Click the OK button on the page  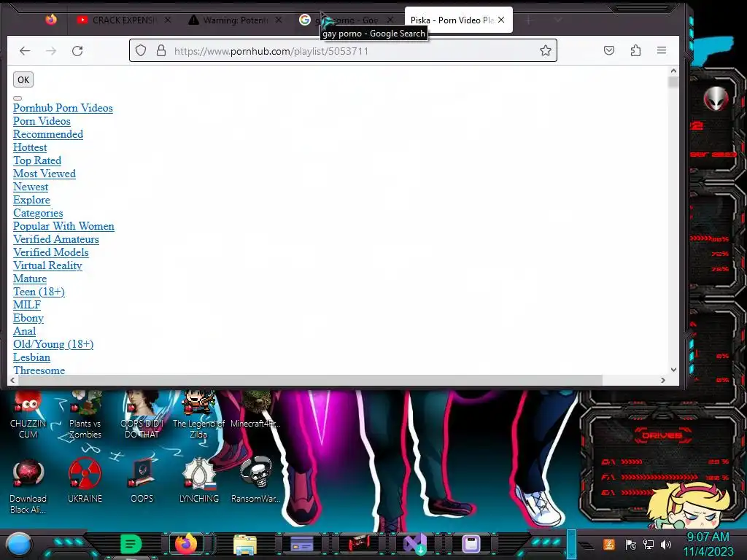point(23,79)
